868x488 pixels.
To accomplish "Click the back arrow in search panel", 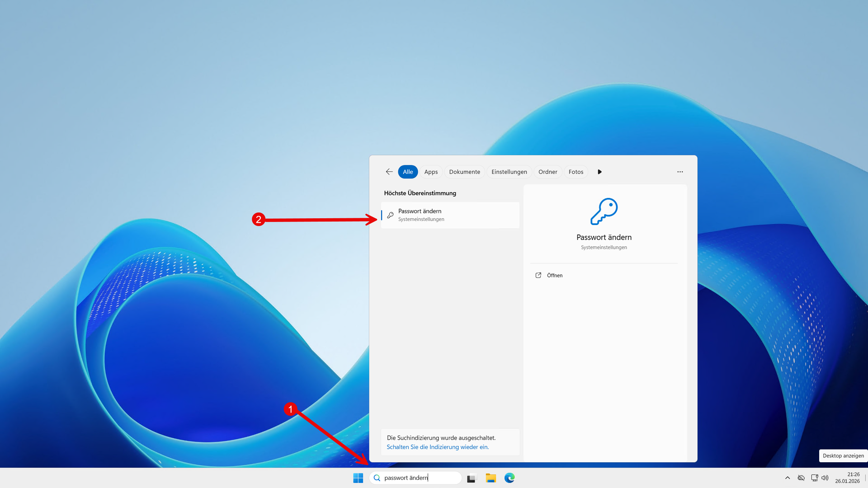I will 389,172.
